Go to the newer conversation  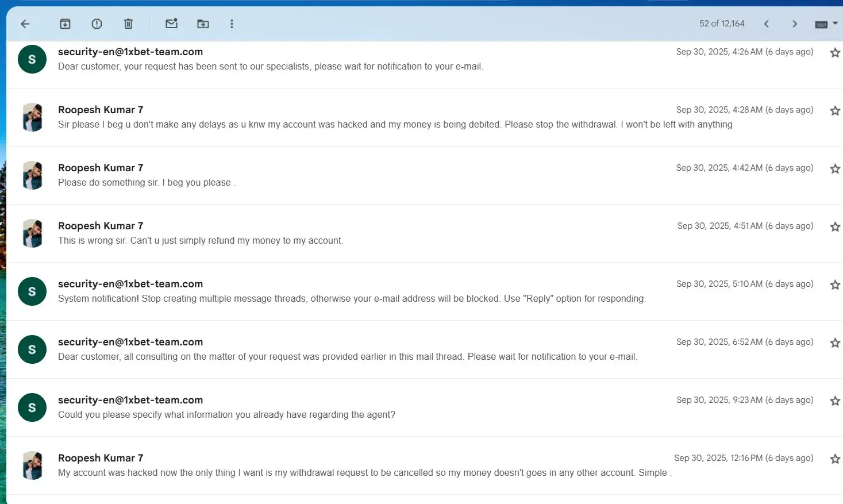click(766, 24)
